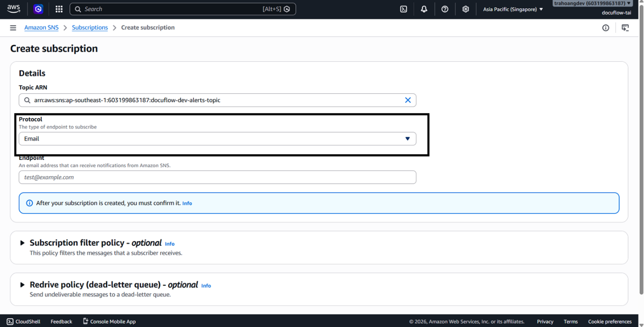Clear the Topic ARN field
This screenshot has height=327, width=644.
click(x=408, y=100)
